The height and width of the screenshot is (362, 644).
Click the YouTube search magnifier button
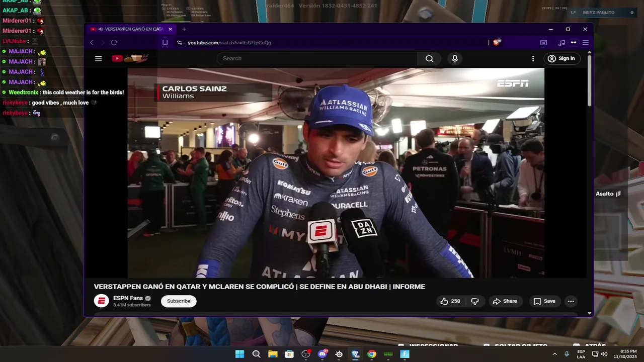pyautogui.click(x=429, y=58)
